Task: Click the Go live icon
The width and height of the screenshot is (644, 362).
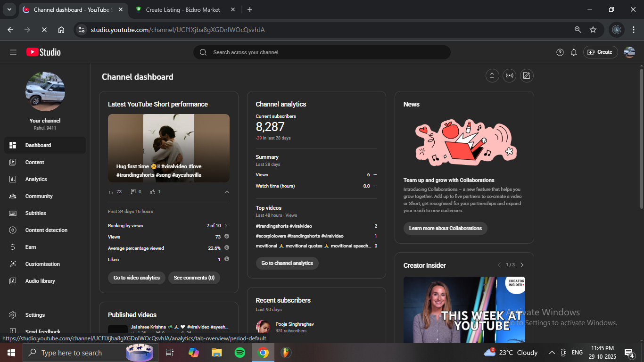Action: (509, 75)
